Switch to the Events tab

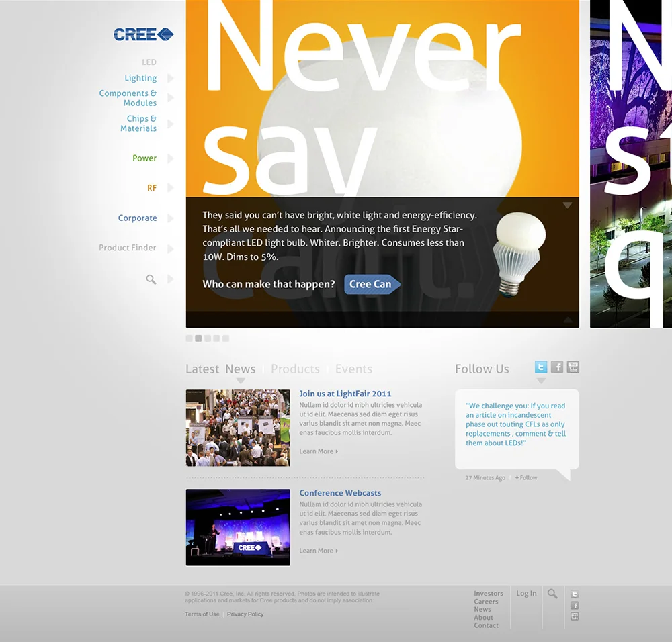pos(353,369)
